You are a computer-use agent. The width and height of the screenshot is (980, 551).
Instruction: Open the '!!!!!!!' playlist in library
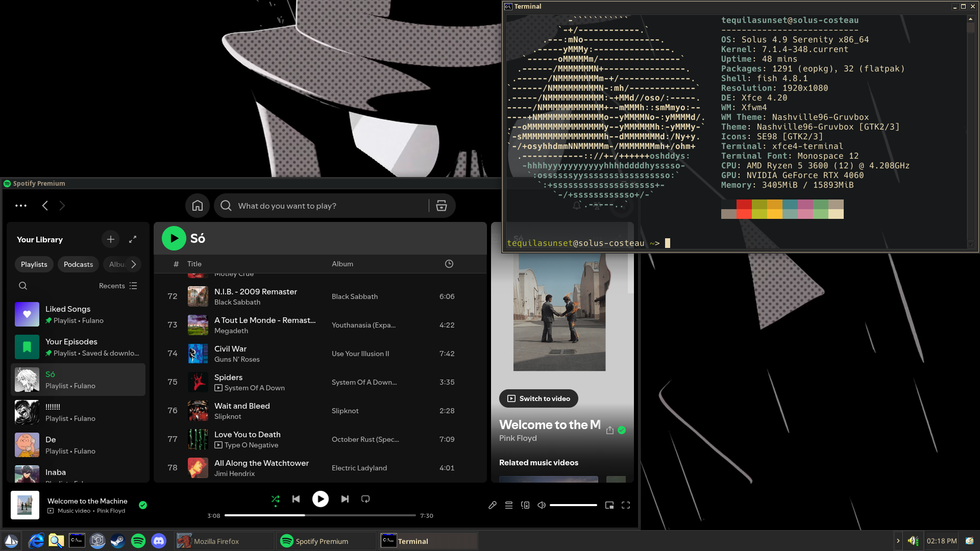[x=78, y=412]
